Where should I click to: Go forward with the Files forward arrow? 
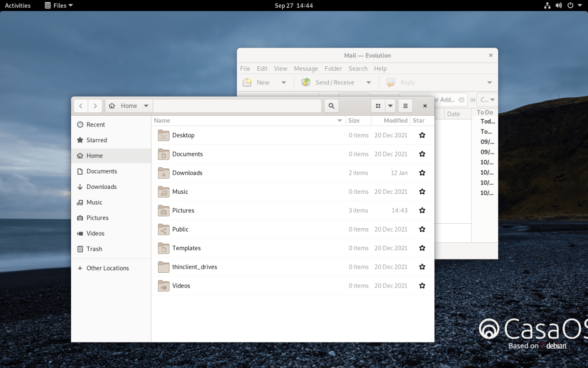tap(95, 105)
